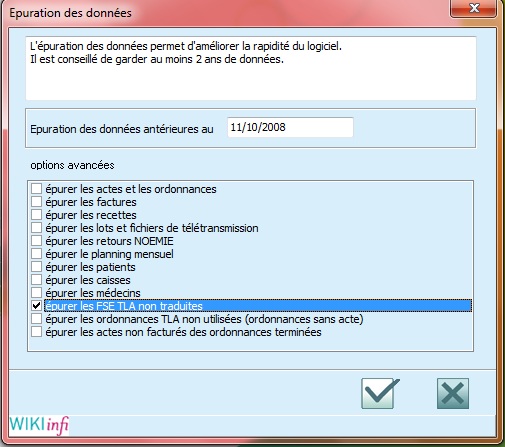505x447 pixels.
Task: Click the WIKIinfi logo
Action: [39, 425]
